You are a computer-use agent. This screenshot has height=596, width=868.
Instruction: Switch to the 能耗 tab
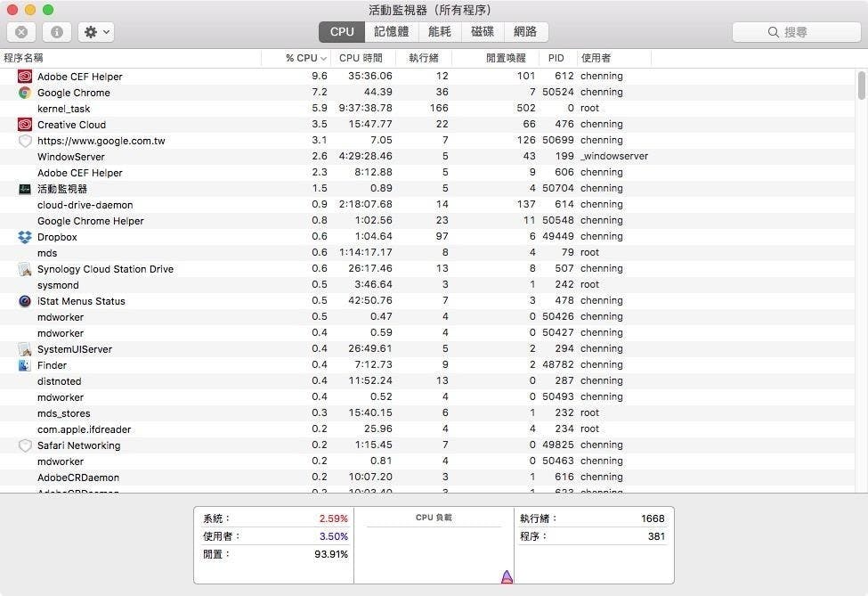pyautogui.click(x=440, y=32)
